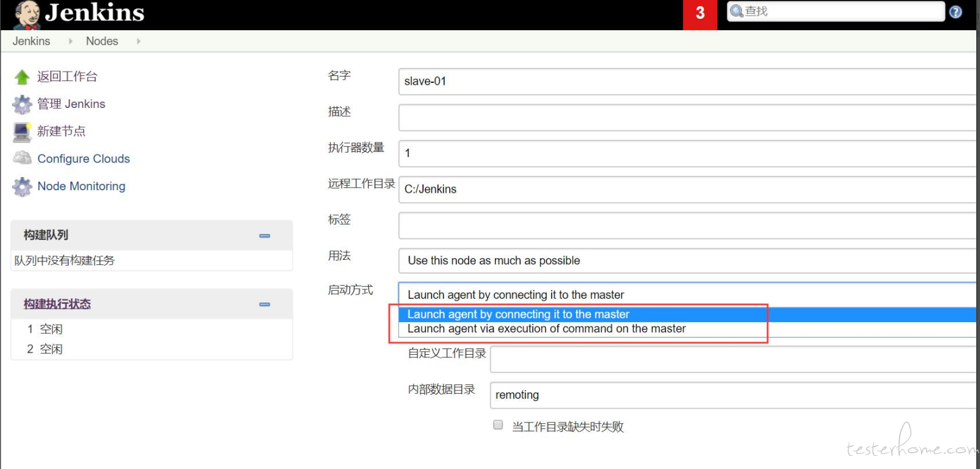Click executor row 2 空闲
Viewport: 980px width, 469px height.
[x=45, y=349]
